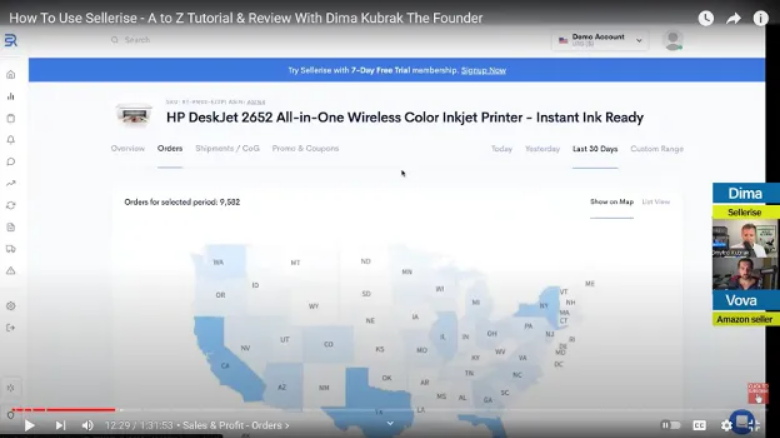Click the YouTube share arrow icon
This screenshot has height=438, width=780.
pyautogui.click(x=733, y=18)
